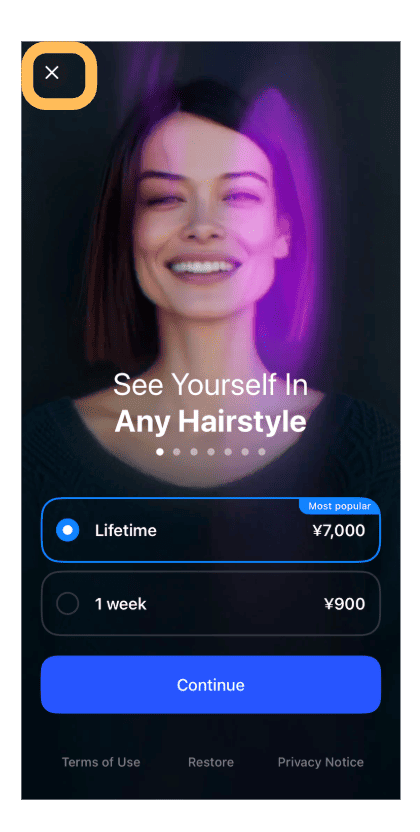This screenshot has width=420, height=832.
Task: Select the Lifetime radio button
Action: (x=68, y=530)
